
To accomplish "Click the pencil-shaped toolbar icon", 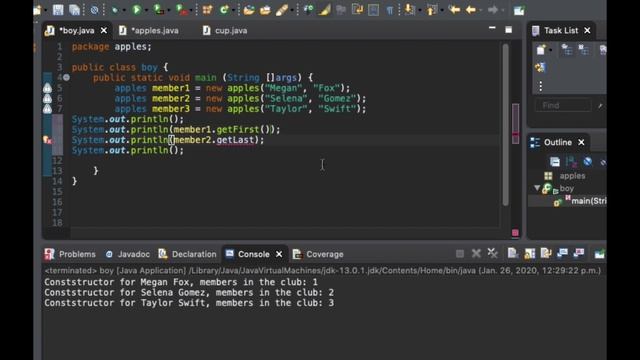I will pos(282,10).
